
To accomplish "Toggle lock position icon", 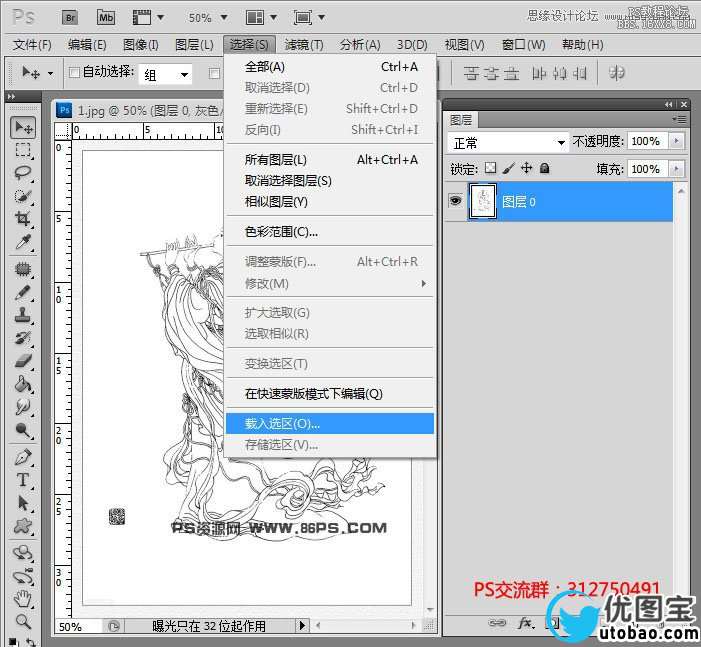I will (527, 168).
